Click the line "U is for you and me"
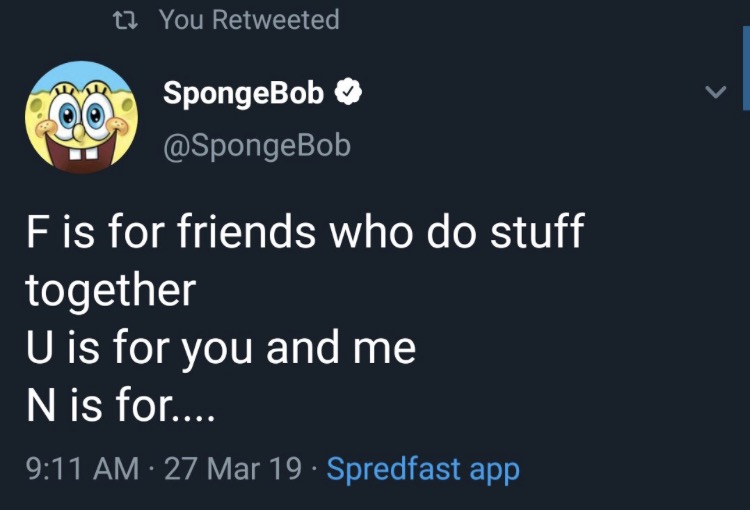The height and width of the screenshot is (510, 750). click(x=220, y=348)
